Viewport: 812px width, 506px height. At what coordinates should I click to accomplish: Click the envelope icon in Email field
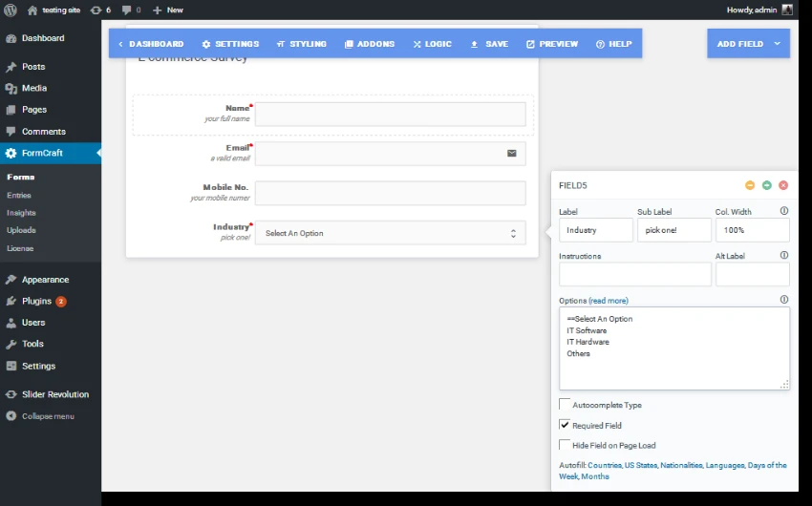coord(512,153)
